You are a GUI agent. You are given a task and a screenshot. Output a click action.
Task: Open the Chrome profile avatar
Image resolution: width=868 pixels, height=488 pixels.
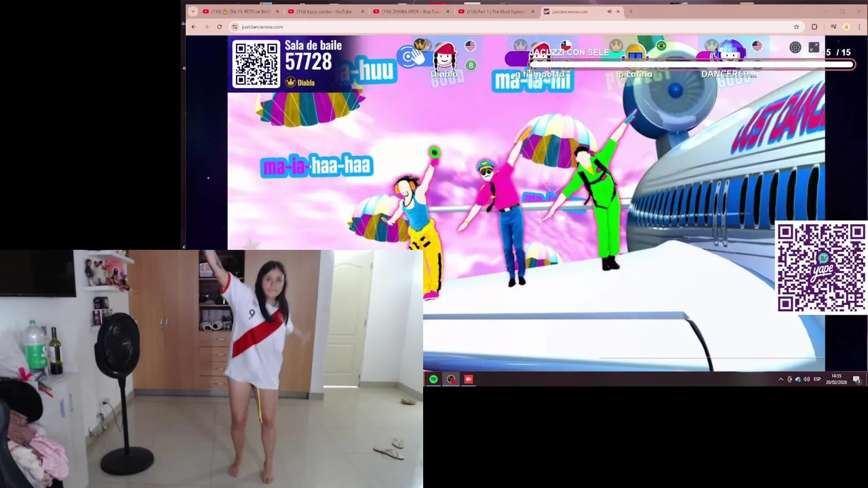[x=846, y=26]
